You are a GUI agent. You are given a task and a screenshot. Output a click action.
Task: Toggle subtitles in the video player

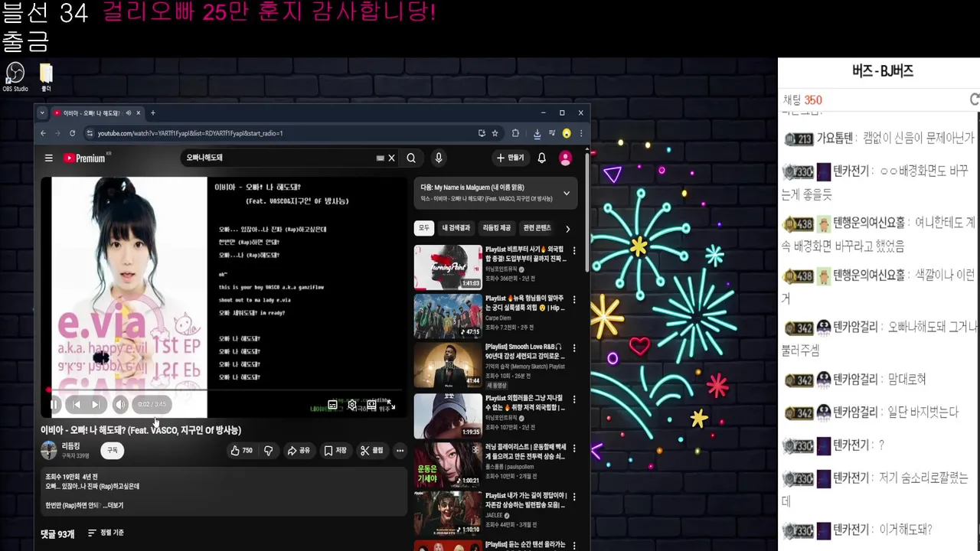click(332, 405)
